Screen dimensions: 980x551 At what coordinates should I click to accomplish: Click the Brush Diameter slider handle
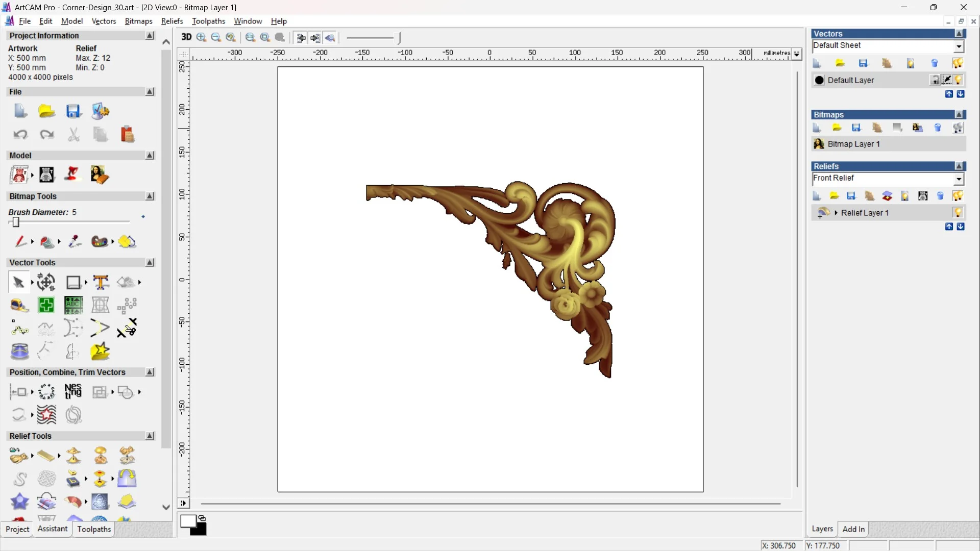coord(16,222)
